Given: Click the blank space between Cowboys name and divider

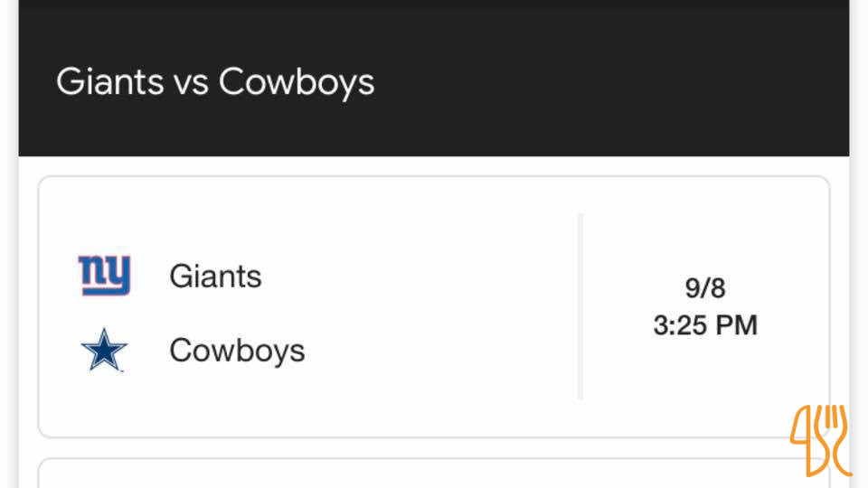Looking at the screenshot, I should coord(443,351).
